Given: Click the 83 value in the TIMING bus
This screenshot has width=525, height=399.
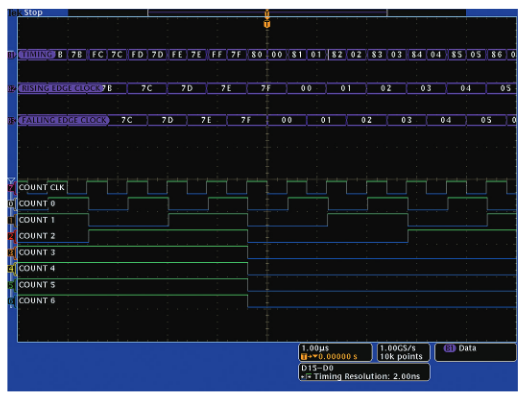Looking at the screenshot, I should (377, 55).
